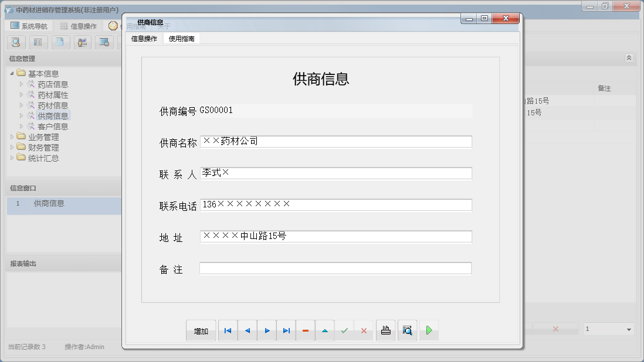Screen dimensions: 644x362
Task: Cancel edits with the red X icon
Action: [x=364, y=330]
